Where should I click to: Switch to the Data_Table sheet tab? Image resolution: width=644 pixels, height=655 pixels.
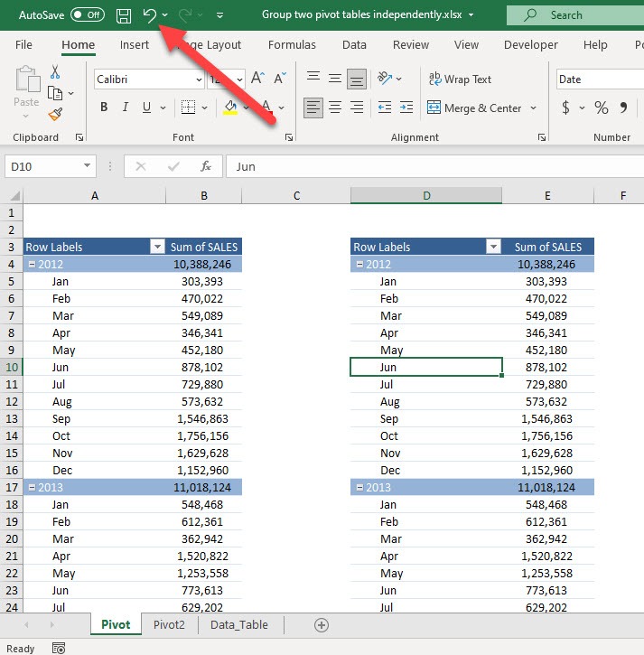(238, 624)
